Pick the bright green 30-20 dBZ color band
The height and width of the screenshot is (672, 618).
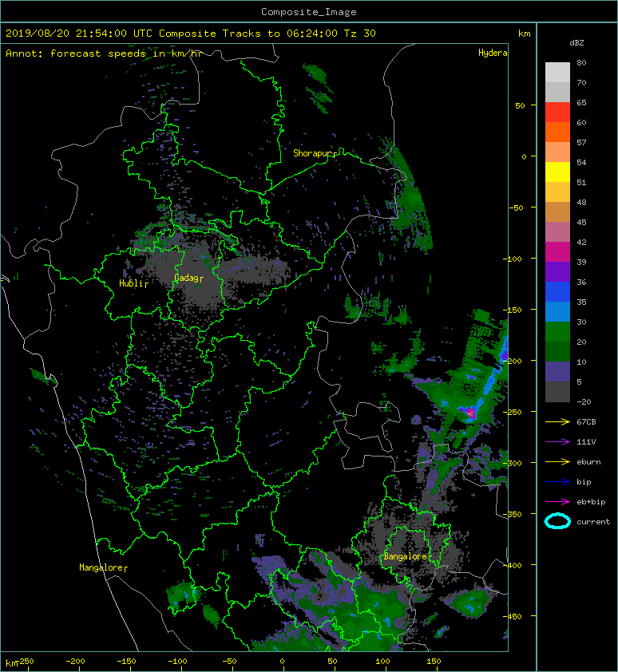[x=557, y=332]
